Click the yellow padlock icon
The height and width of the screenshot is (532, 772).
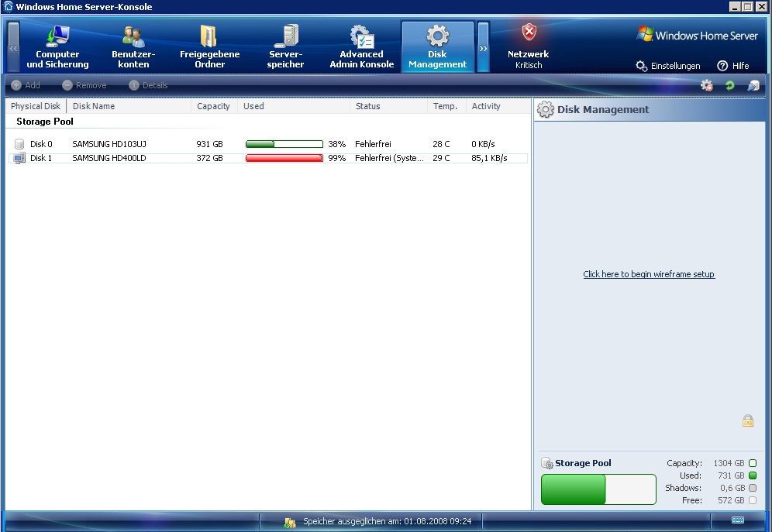[748, 421]
